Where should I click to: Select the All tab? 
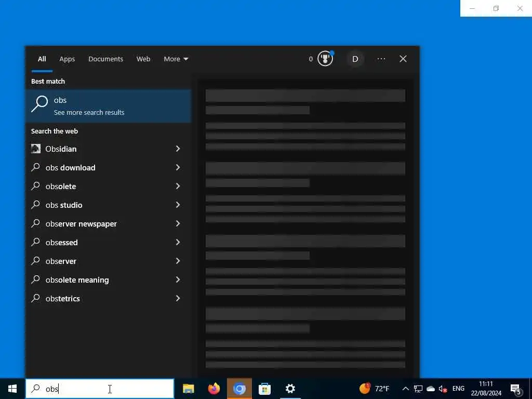[x=42, y=59]
